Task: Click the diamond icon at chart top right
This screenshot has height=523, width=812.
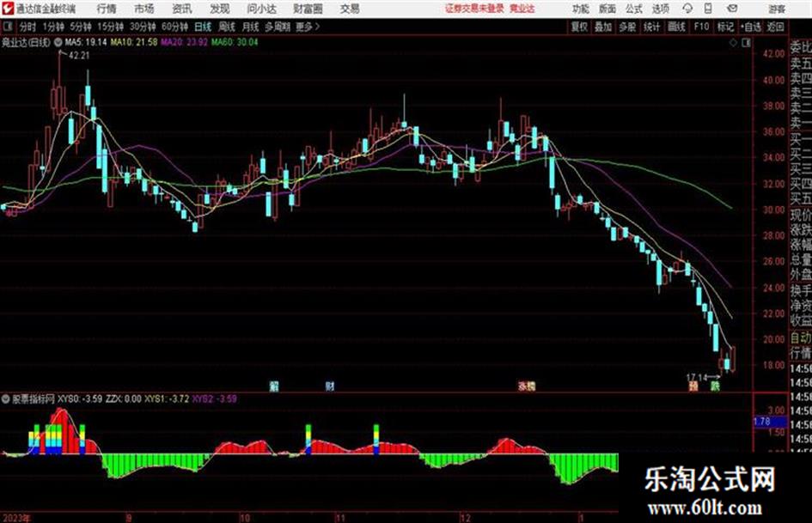Action: [733, 43]
